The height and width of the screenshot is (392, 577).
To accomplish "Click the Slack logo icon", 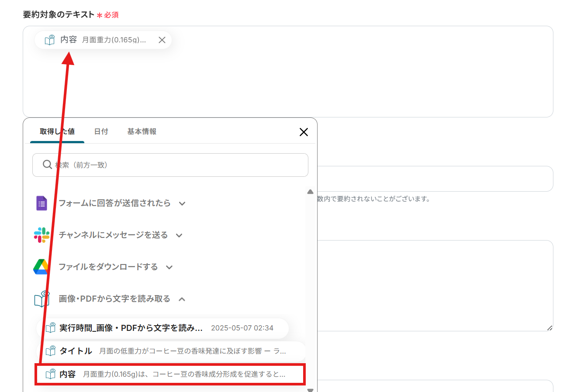I will click(41, 235).
